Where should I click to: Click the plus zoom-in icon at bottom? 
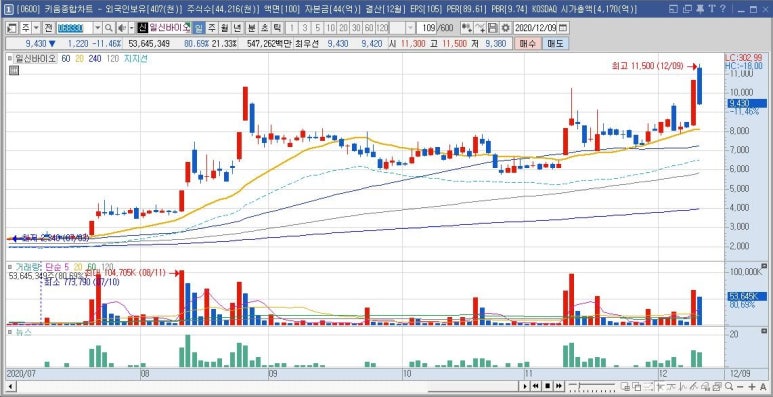(x=752, y=386)
